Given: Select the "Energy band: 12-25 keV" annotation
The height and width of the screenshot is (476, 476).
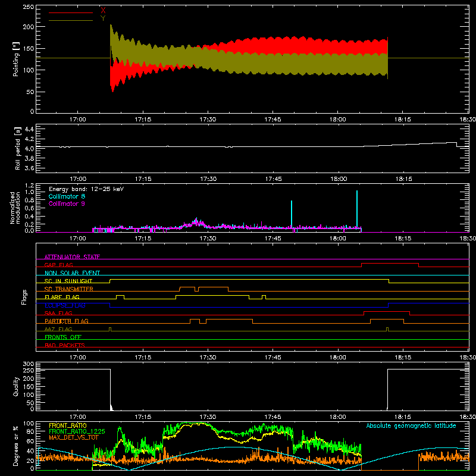Looking at the screenshot, I should click(x=86, y=189).
